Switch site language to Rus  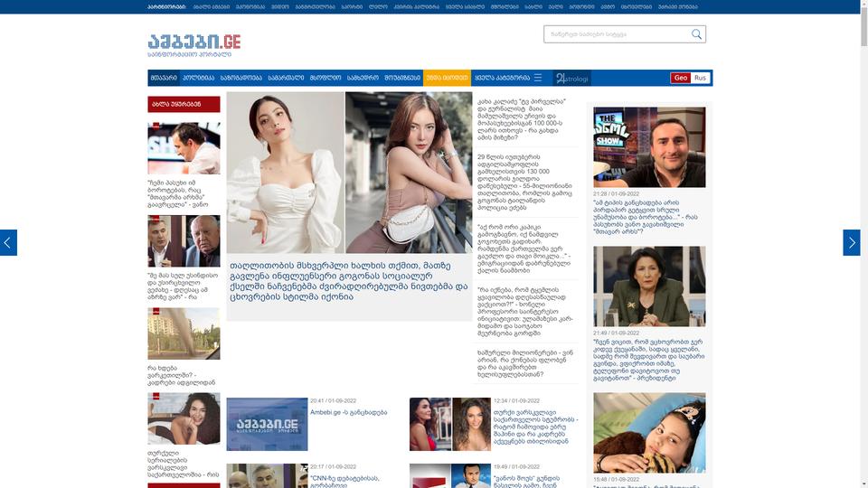pyautogui.click(x=700, y=78)
